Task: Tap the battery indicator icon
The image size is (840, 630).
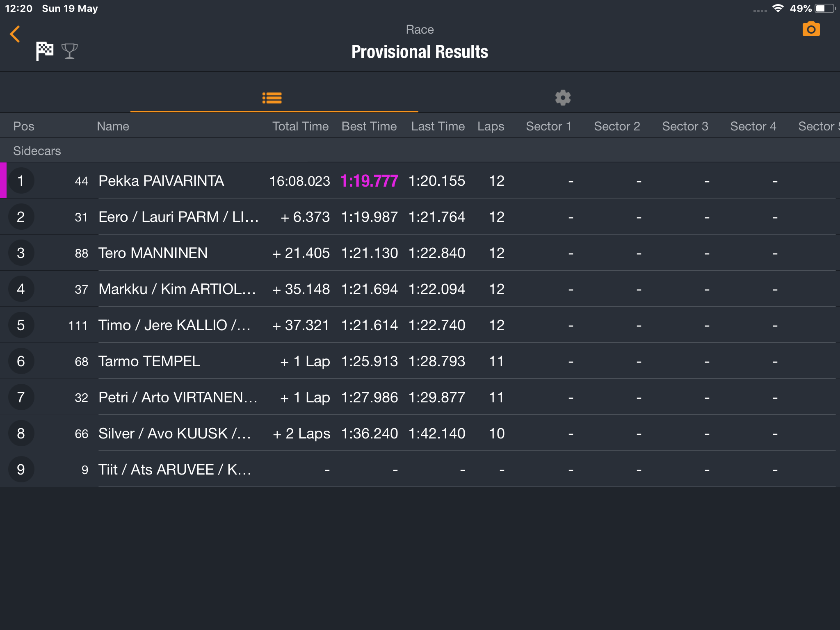Action: tap(825, 8)
